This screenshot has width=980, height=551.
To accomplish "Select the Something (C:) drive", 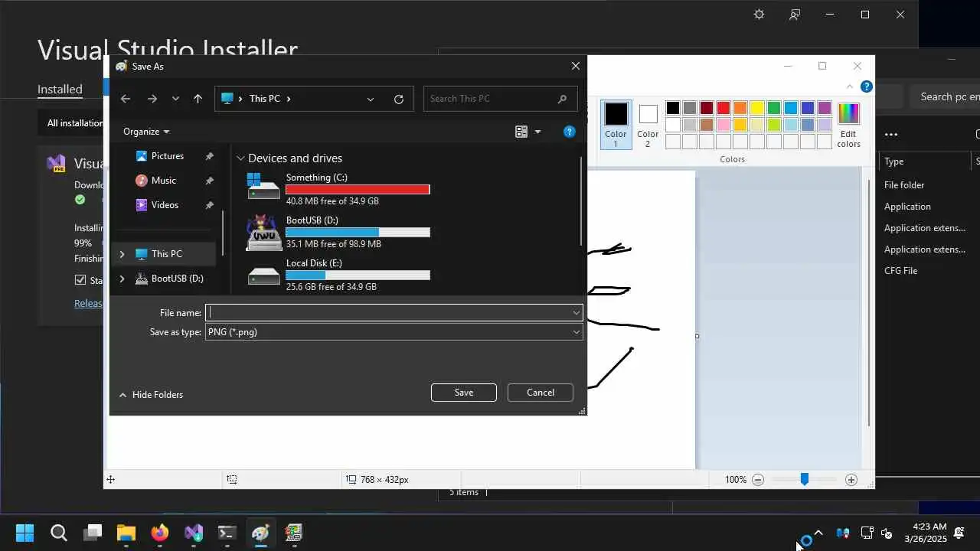I will click(x=338, y=189).
